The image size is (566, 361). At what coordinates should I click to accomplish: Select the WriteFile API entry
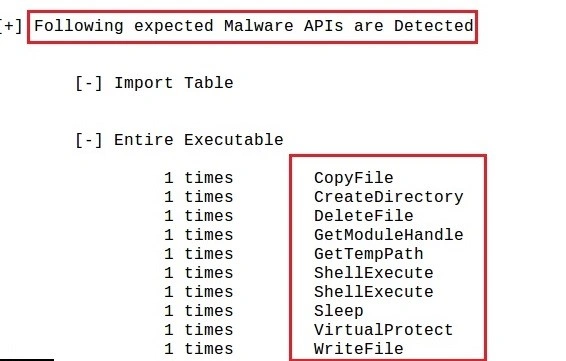[358, 349]
